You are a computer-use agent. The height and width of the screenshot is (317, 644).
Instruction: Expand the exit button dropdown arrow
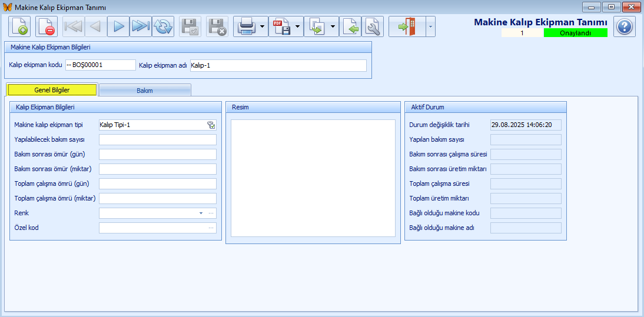[x=430, y=26]
